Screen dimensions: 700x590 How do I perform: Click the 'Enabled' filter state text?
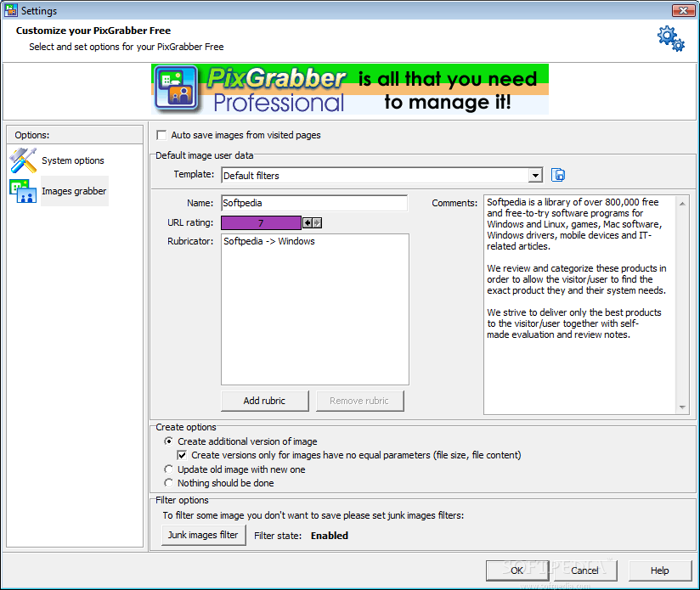[x=330, y=536]
